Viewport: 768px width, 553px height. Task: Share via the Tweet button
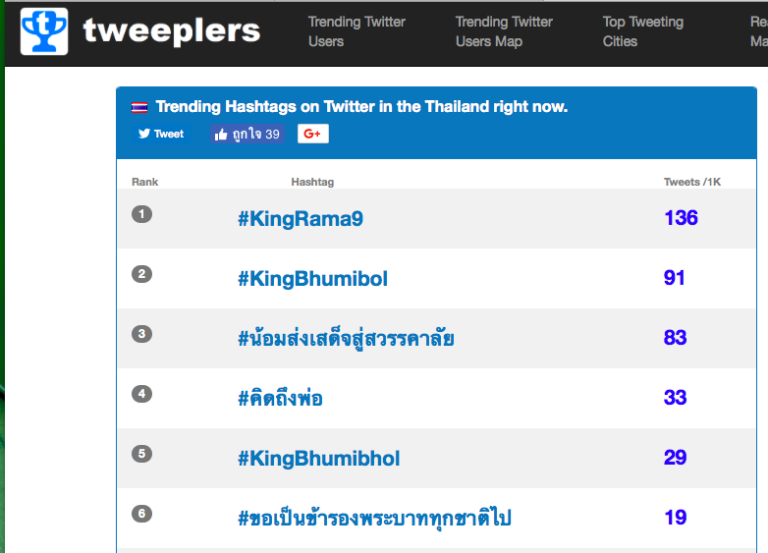pos(161,134)
